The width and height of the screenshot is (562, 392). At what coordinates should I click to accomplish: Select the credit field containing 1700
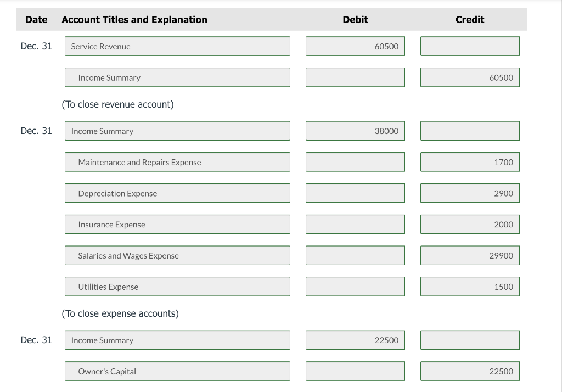pos(469,161)
